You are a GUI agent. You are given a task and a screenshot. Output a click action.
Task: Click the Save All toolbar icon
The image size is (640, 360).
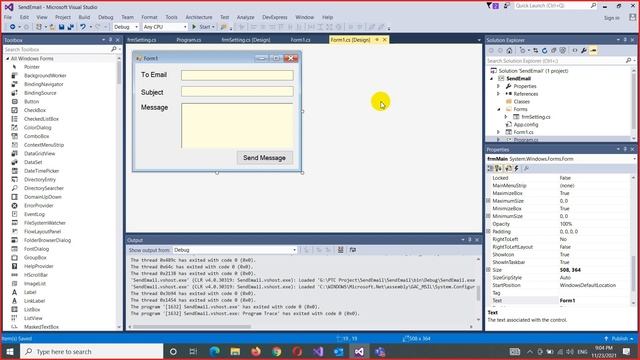point(71,27)
